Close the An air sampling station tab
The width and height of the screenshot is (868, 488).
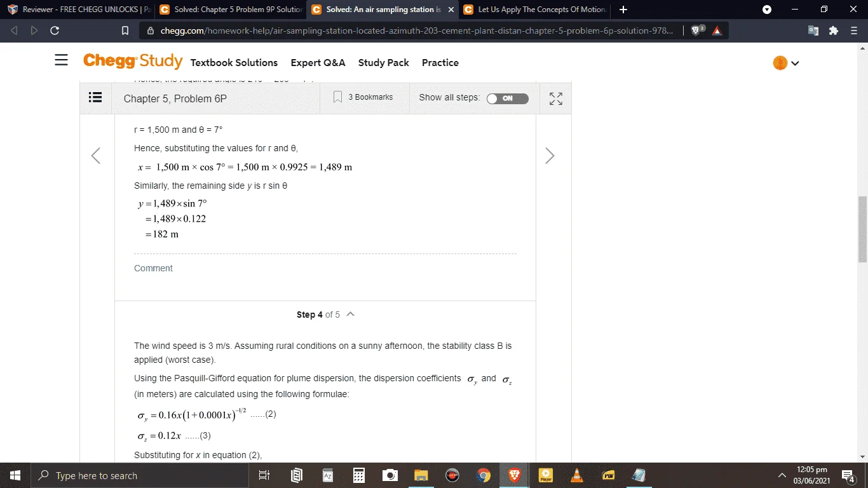[451, 10]
